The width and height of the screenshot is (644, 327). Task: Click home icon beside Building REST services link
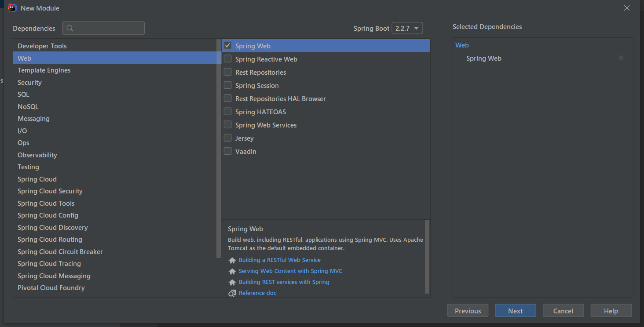click(x=232, y=282)
